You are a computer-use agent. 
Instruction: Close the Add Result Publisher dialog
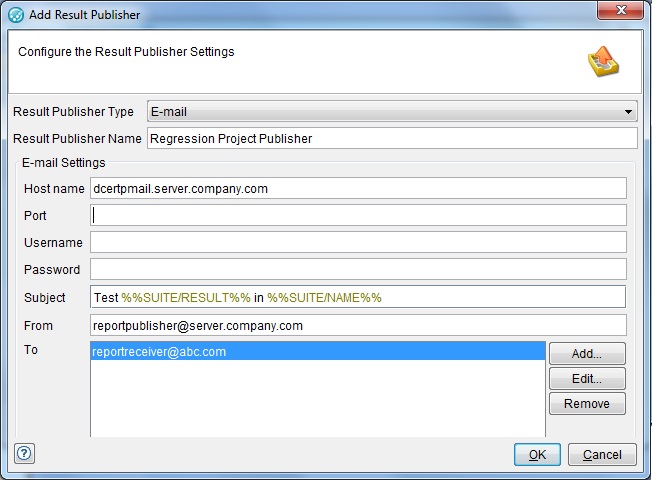pyautogui.click(x=620, y=10)
